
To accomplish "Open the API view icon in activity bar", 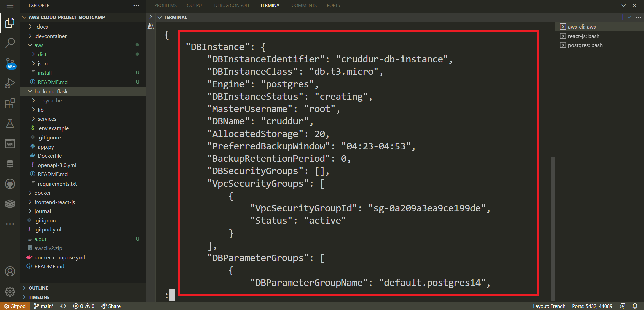I will coord(10,144).
